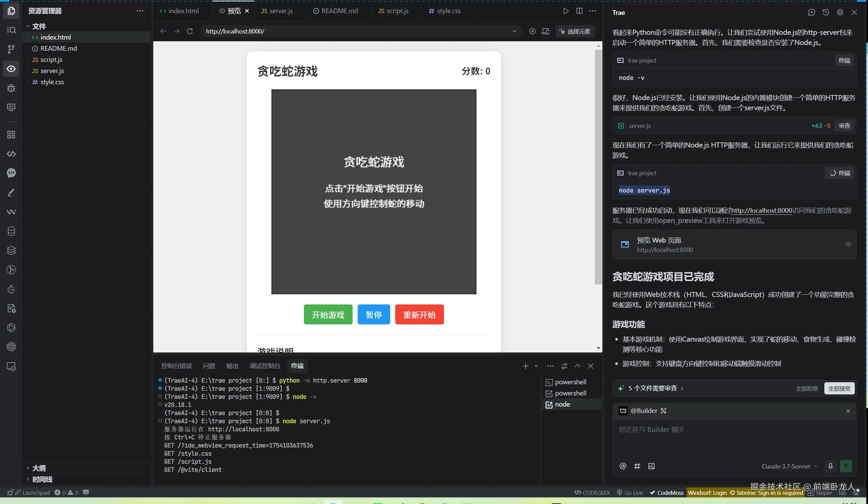868x504 pixels.
Task: Click the refresh button in preview toolbar
Action: (x=190, y=31)
